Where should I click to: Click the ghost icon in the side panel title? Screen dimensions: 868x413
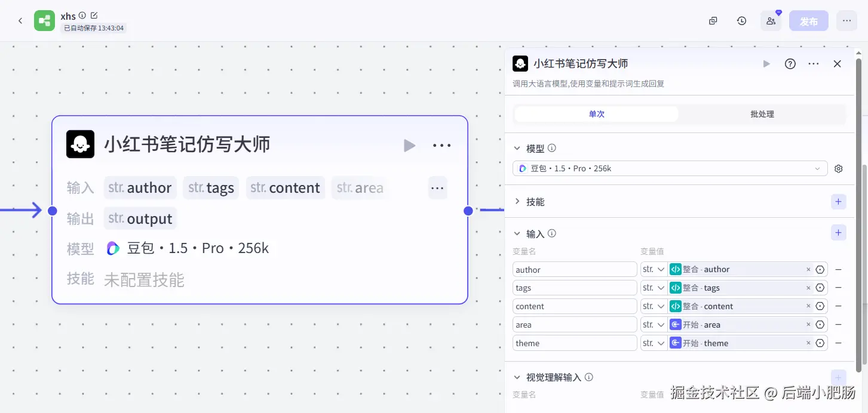pos(520,64)
